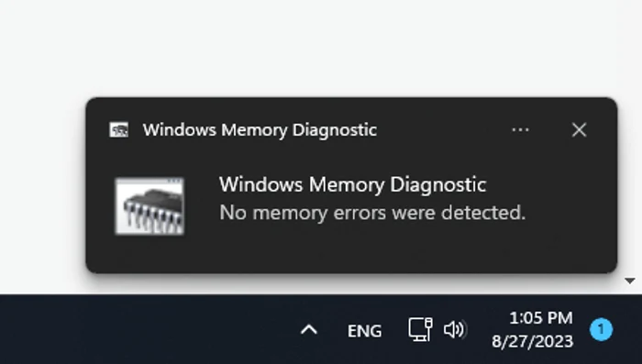Click the bold Windows Memory Diagnostic heading
The width and height of the screenshot is (642, 364).
click(x=352, y=184)
